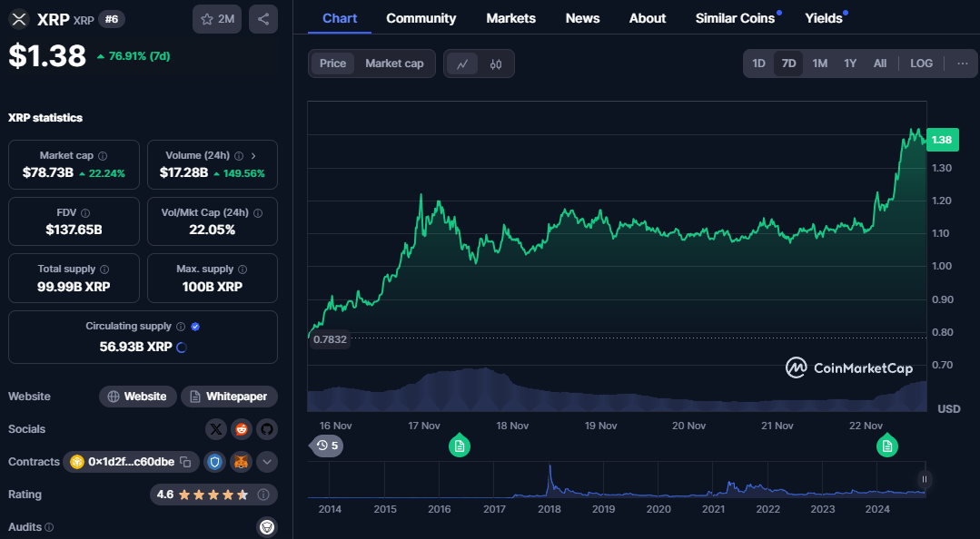Screen dimensions: 980x539
Task: Click the $137.65B FDV value
Action: pos(74,230)
